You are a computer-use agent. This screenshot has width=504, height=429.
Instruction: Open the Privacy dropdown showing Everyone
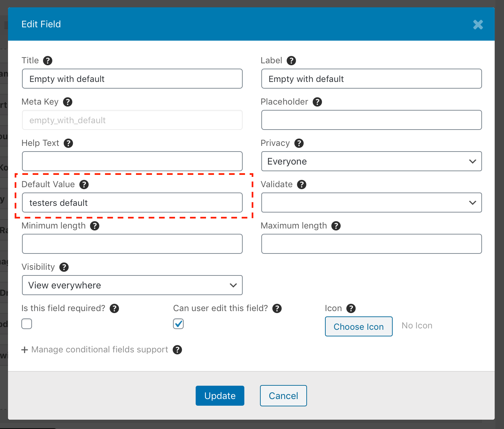pyautogui.click(x=372, y=161)
